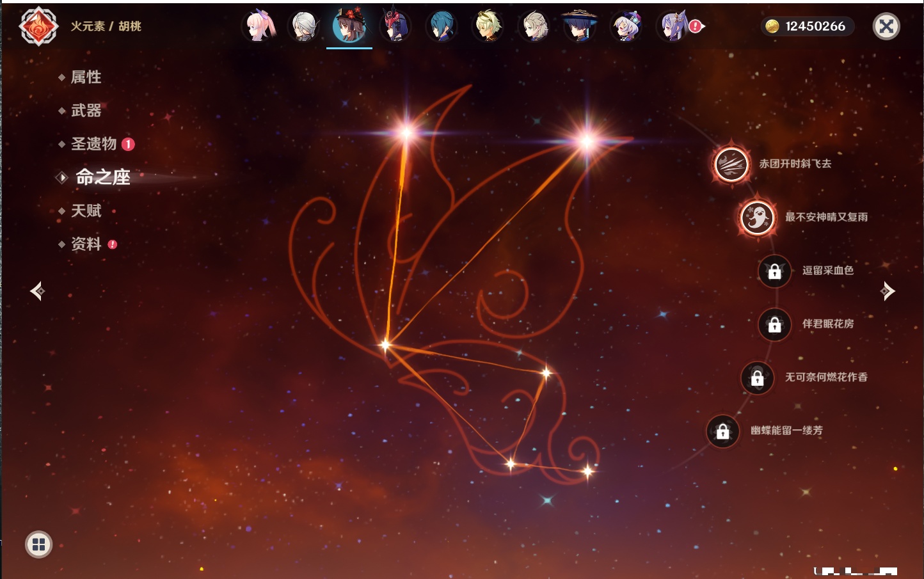This screenshot has width=924, height=579.
Task: Click locked node icon for 伴君眠花房
Action: pyautogui.click(x=774, y=324)
